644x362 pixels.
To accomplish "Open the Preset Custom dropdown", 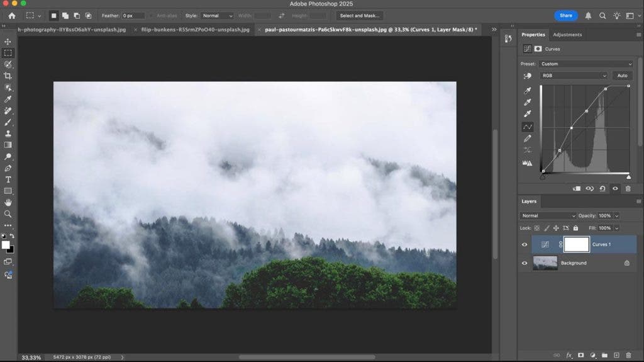I will tap(586, 64).
